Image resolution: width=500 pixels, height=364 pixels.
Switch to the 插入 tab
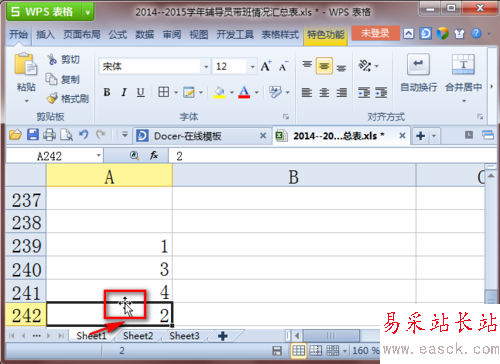coord(45,34)
